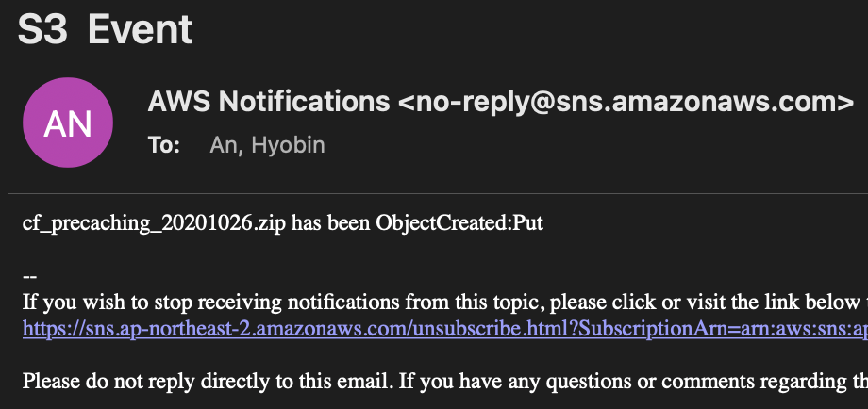Select the AWS Notifications sender name
The image size is (868, 409).
[269, 102]
